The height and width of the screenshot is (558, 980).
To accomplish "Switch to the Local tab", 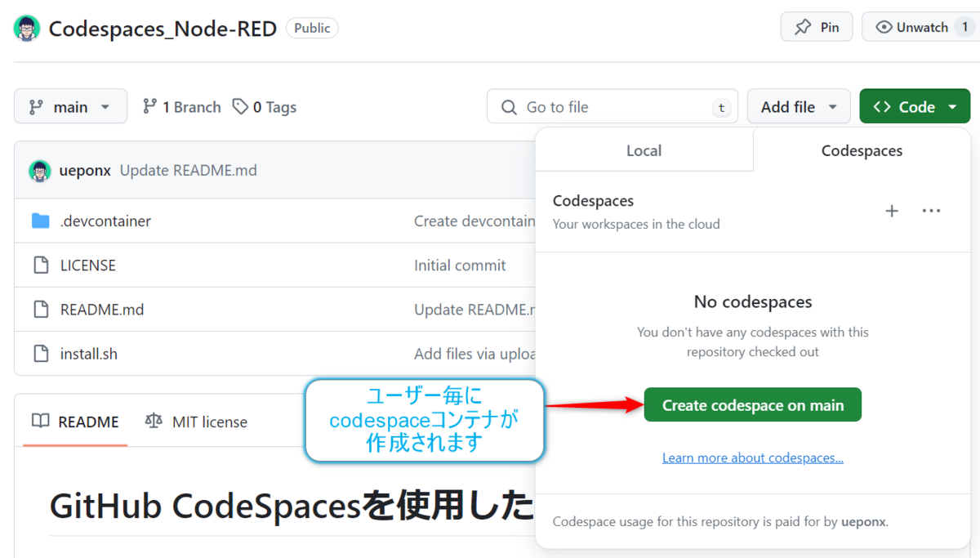I will (644, 150).
